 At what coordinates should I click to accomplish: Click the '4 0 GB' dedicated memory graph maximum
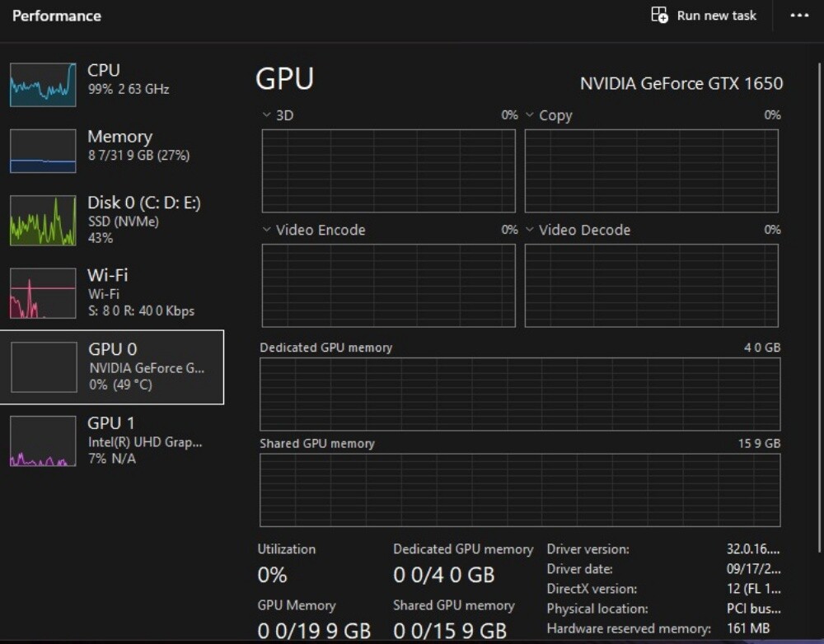pyautogui.click(x=762, y=348)
